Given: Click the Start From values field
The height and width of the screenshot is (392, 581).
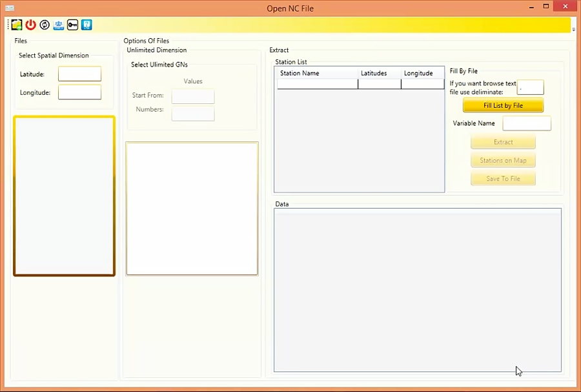Looking at the screenshot, I should (x=192, y=96).
